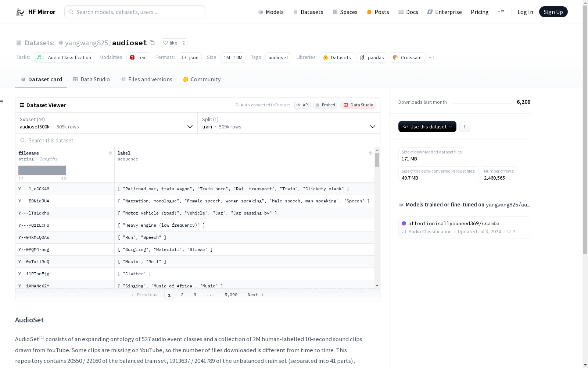Click the filename lengths histogram bar
The image size is (588, 368).
click(42, 170)
